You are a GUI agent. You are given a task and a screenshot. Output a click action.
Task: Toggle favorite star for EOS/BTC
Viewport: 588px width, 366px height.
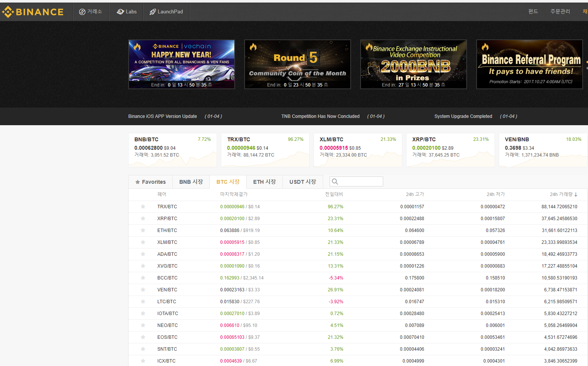coord(143,337)
